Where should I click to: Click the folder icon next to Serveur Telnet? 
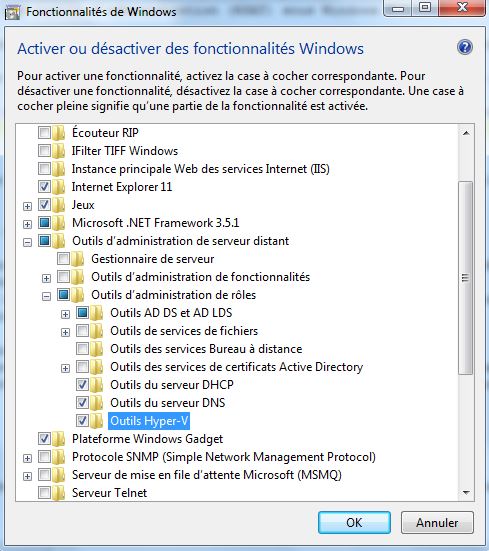click(x=59, y=493)
